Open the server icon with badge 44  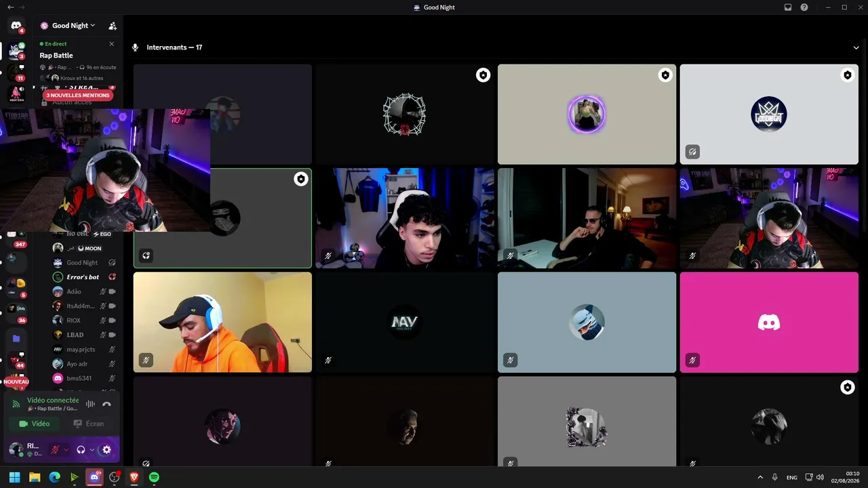click(x=16, y=360)
